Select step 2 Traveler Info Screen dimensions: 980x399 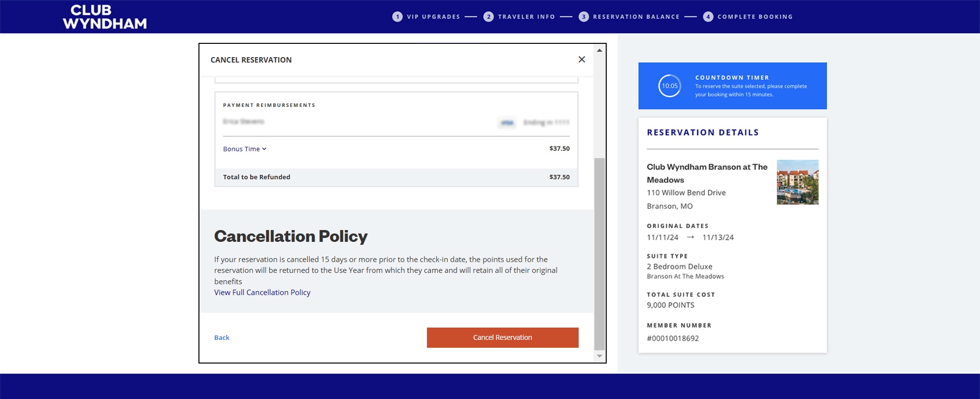[x=519, y=17]
